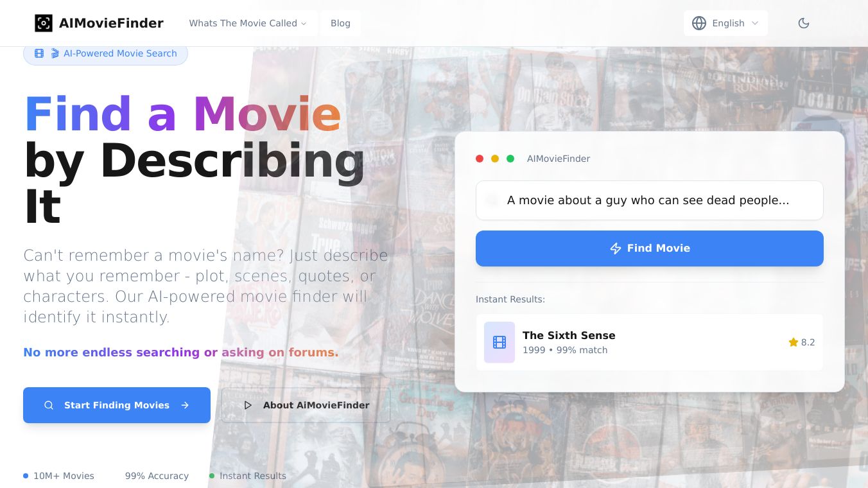Click the play icon beside About AiMovieFinder

point(248,405)
